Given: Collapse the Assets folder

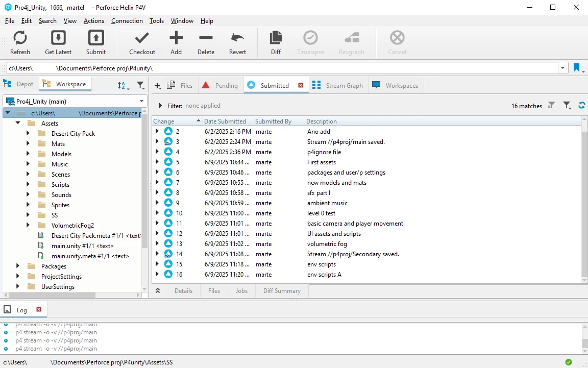Looking at the screenshot, I should click(17, 123).
